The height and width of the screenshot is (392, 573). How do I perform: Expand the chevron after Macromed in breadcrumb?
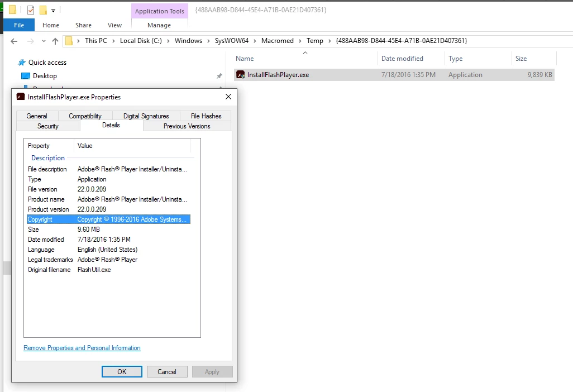[x=300, y=41]
